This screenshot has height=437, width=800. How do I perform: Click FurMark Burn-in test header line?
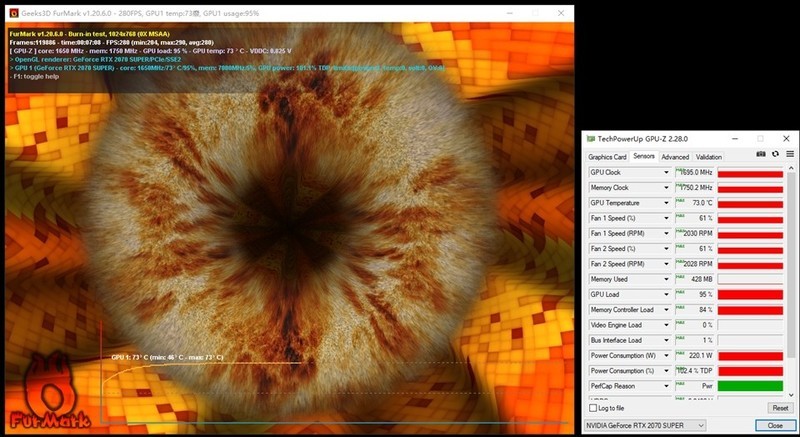click(89, 34)
